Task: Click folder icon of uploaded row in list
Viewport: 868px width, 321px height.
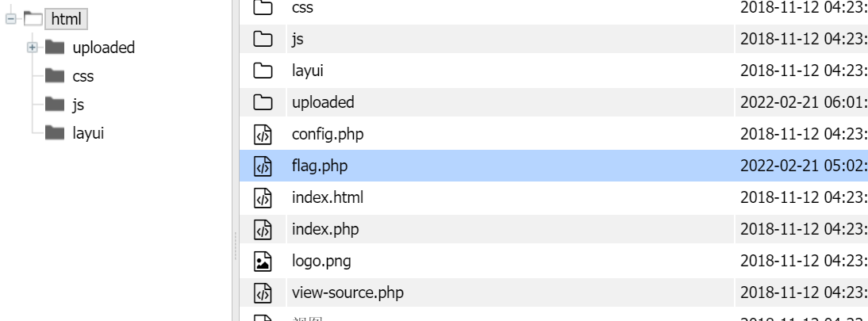Action: (x=263, y=101)
